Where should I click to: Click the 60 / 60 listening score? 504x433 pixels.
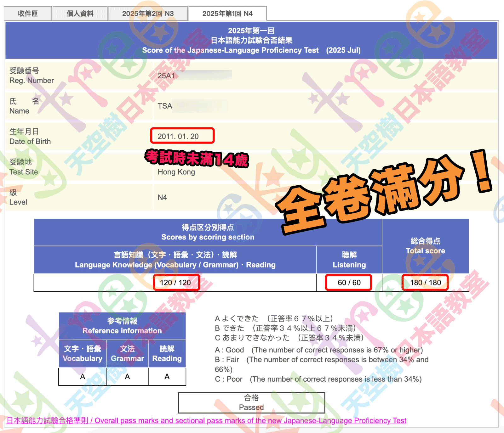349,283
